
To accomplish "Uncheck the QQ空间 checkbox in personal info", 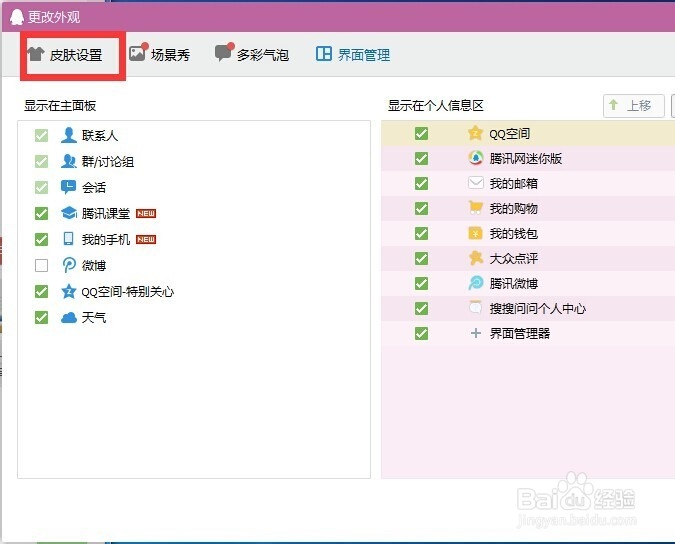I will [421, 133].
